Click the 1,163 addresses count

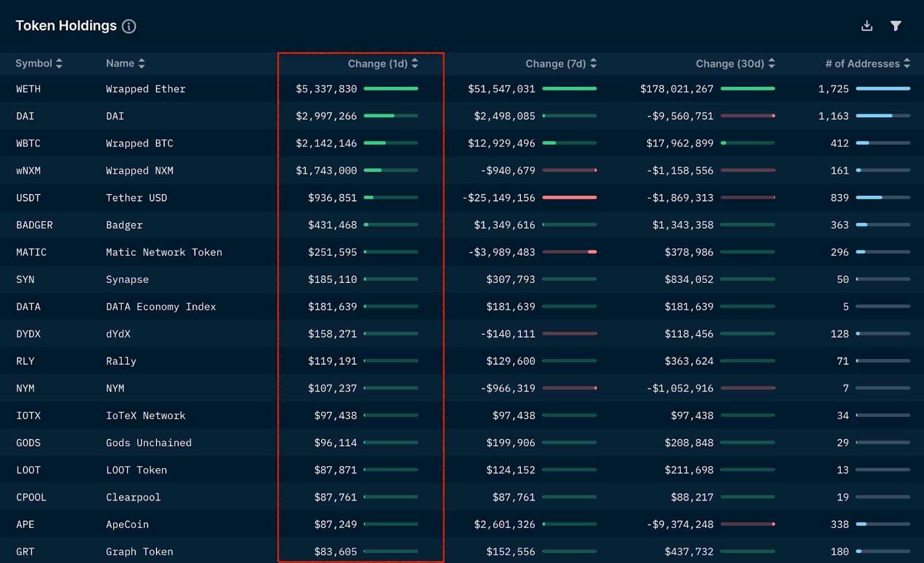[x=833, y=116]
